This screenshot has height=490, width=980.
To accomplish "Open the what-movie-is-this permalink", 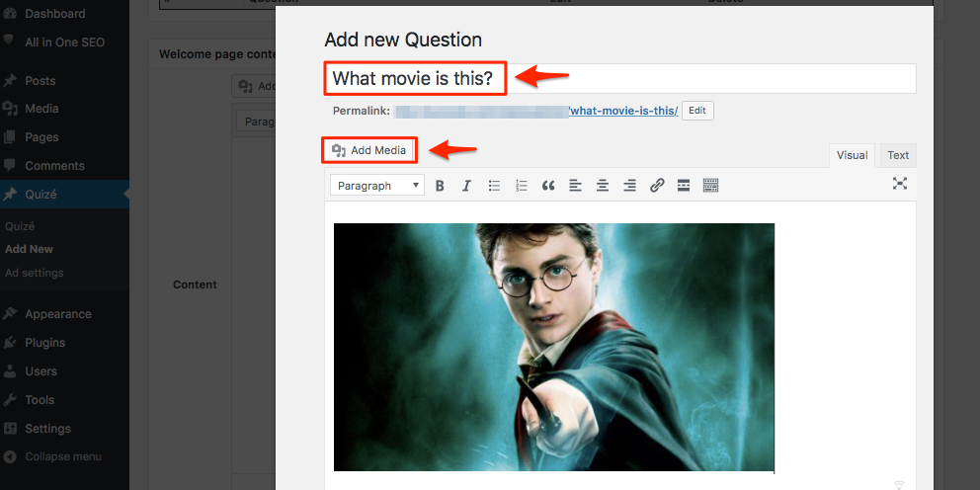I will click(623, 111).
